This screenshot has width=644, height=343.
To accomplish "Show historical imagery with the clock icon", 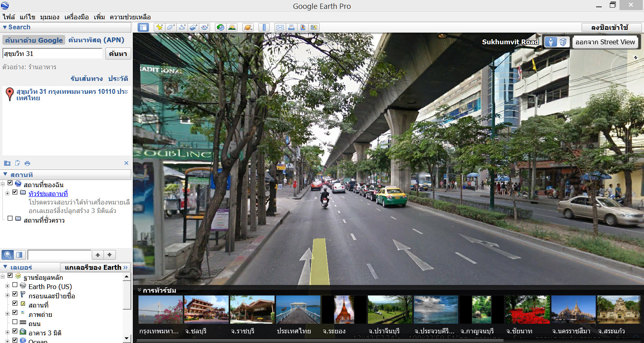I will (x=220, y=27).
